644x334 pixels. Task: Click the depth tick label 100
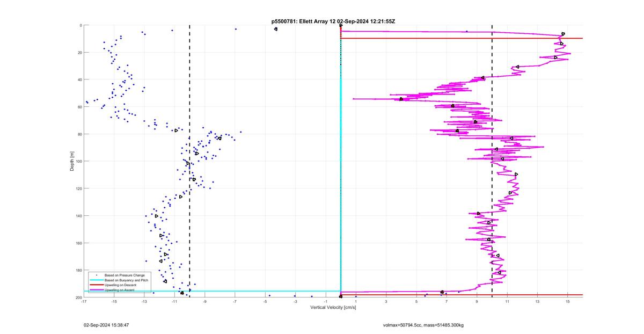point(78,161)
